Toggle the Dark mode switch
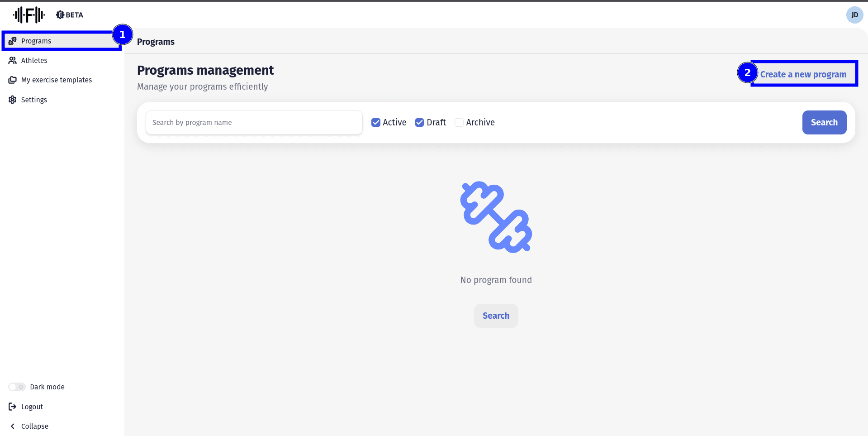 pyautogui.click(x=17, y=387)
